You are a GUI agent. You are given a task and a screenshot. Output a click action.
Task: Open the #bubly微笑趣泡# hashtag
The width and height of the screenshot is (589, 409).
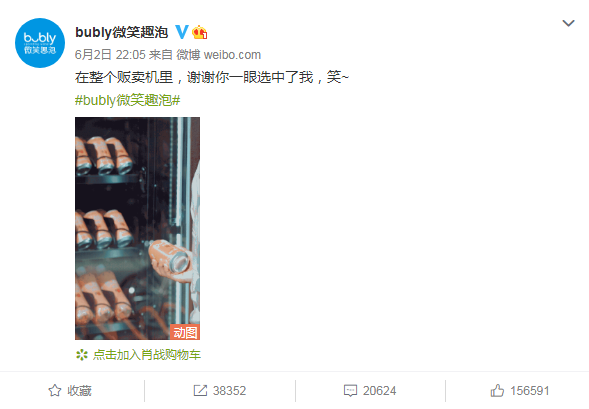coord(127,100)
